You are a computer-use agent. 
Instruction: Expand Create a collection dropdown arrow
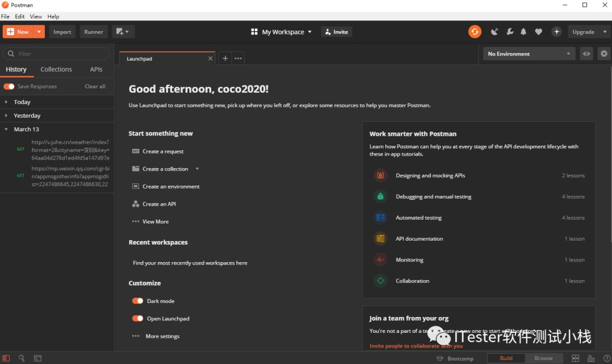point(197,169)
